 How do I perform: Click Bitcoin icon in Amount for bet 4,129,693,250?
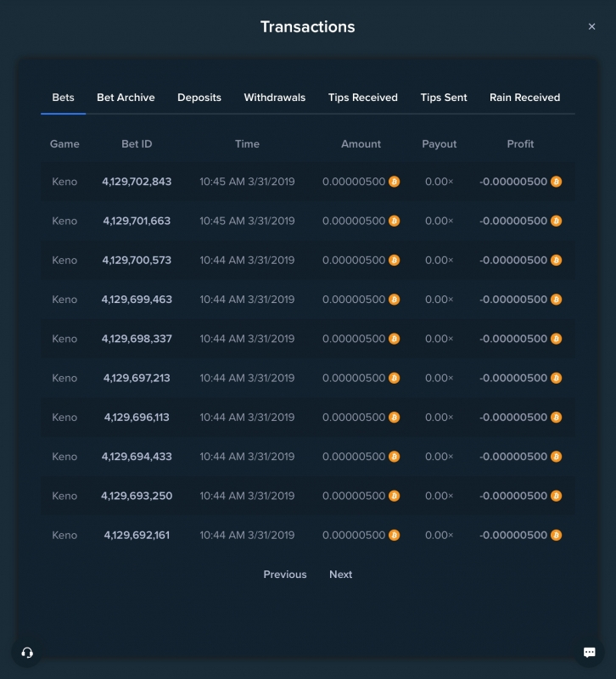pos(394,496)
